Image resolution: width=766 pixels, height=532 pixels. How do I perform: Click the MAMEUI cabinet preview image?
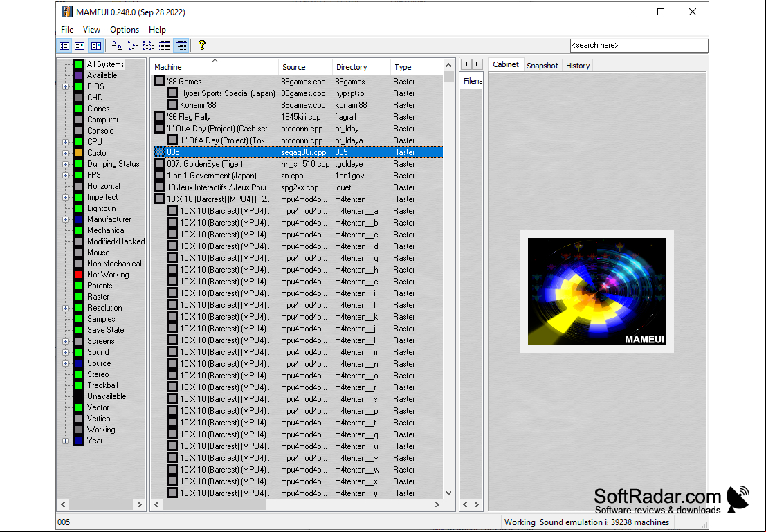597,292
